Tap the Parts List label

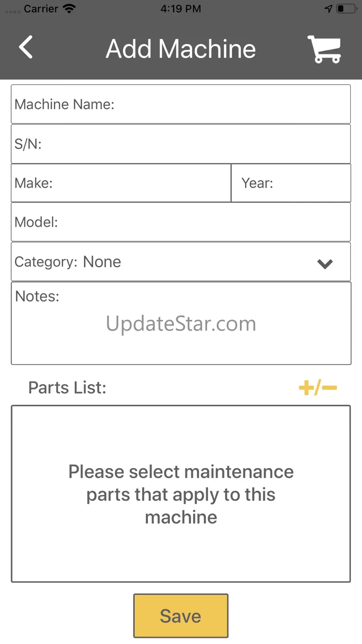coord(67,388)
